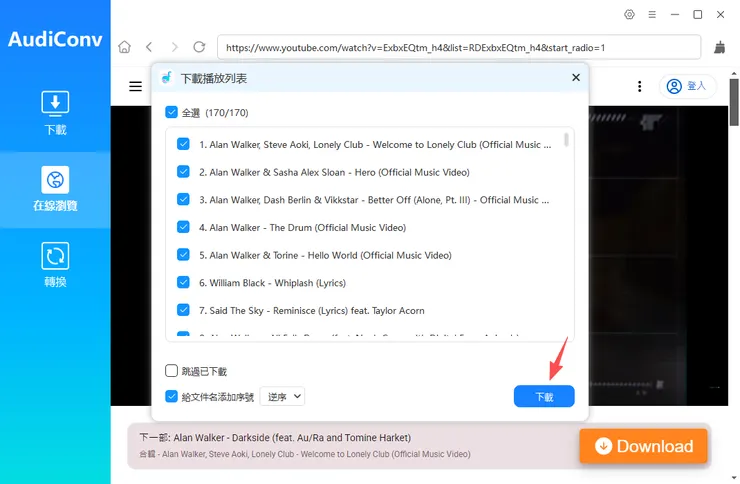
Task: Enable the 跳過已下載 checkbox
Action: tap(171, 371)
